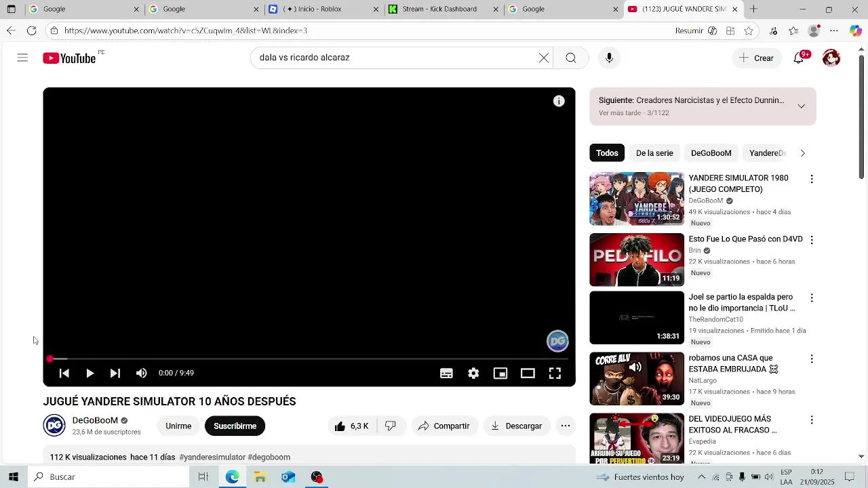
Task: Open robamos una CASA thumbnail
Action: click(x=637, y=379)
